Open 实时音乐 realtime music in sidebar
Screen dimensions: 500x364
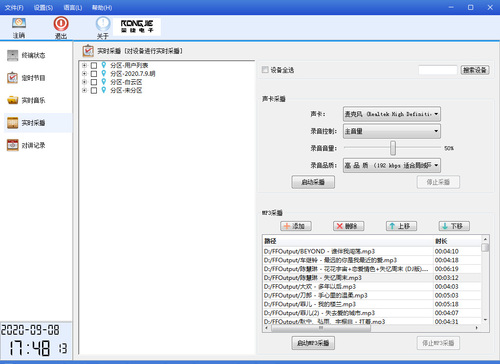click(27, 100)
